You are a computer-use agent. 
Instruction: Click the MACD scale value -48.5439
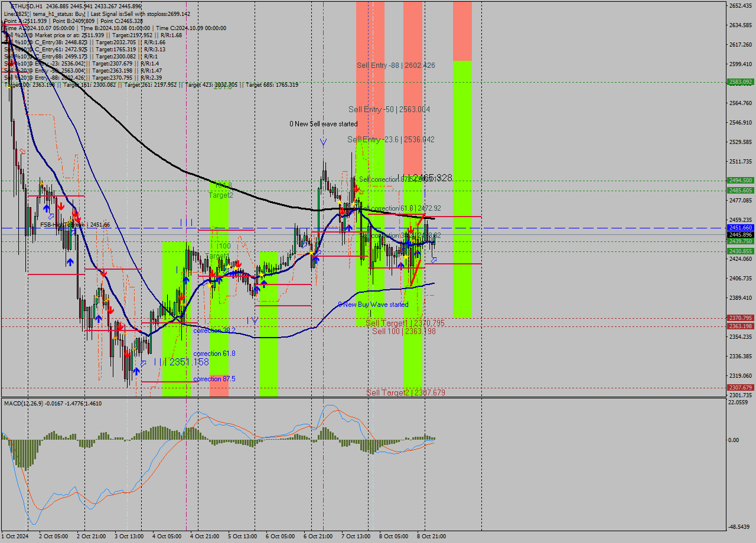(x=739, y=526)
